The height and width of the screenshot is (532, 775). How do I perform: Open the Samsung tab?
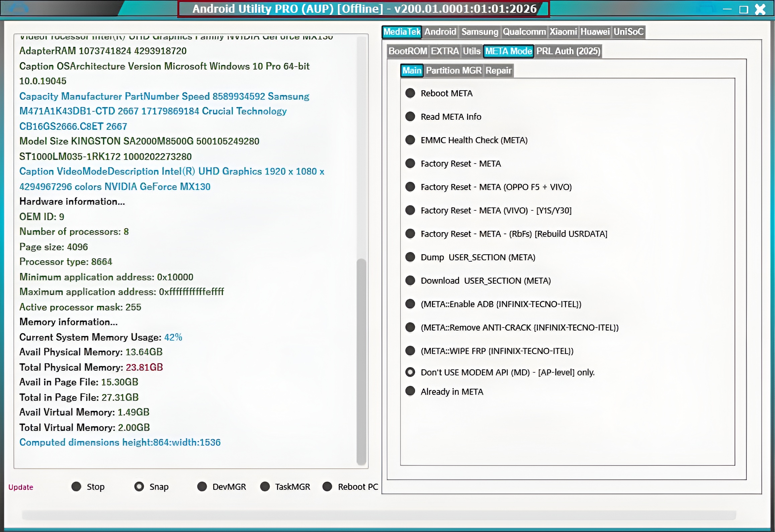pos(480,32)
